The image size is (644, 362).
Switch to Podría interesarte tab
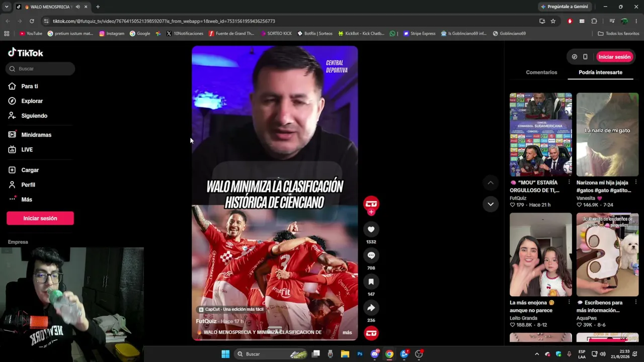(600, 72)
